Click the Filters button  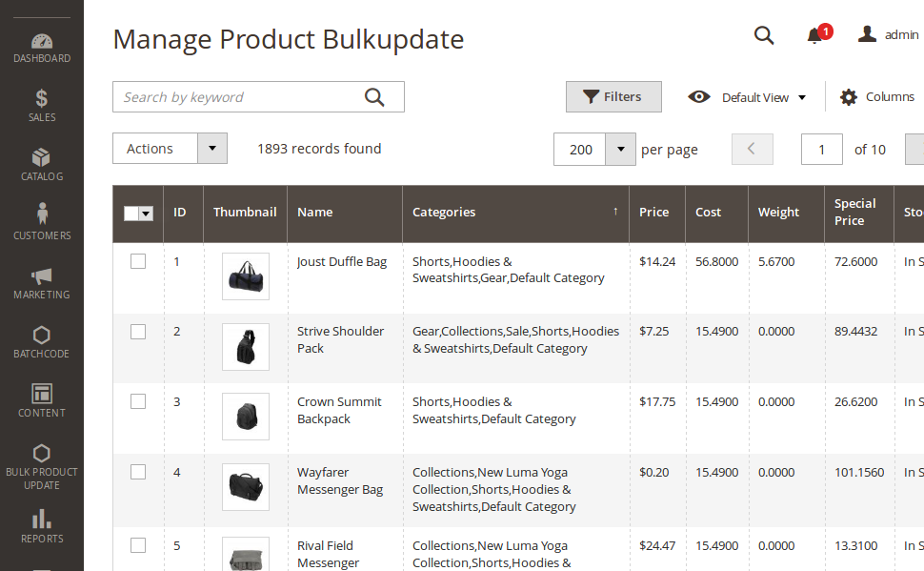[613, 97]
